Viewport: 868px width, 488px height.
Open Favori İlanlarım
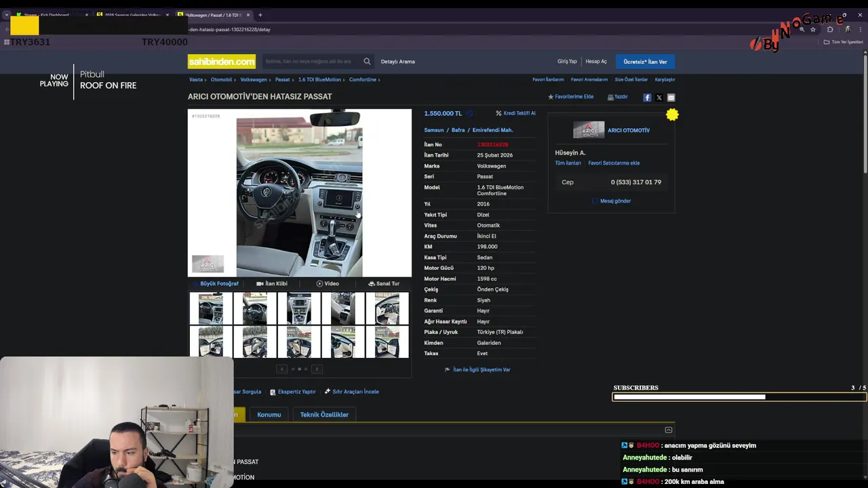click(x=548, y=79)
